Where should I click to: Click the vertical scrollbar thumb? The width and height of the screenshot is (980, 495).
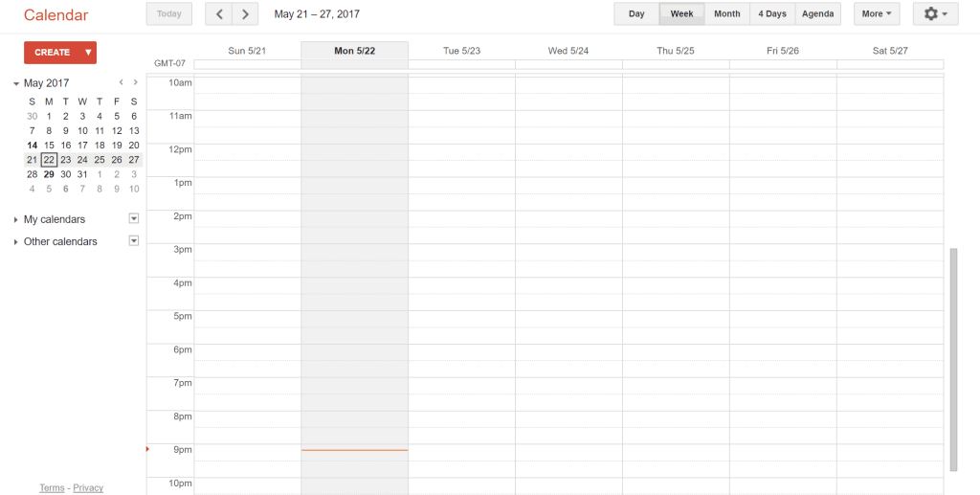click(953, 359)
